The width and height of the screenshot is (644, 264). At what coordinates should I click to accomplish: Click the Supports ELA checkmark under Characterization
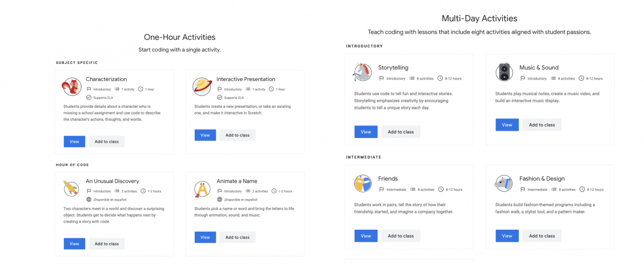(89, 97)
